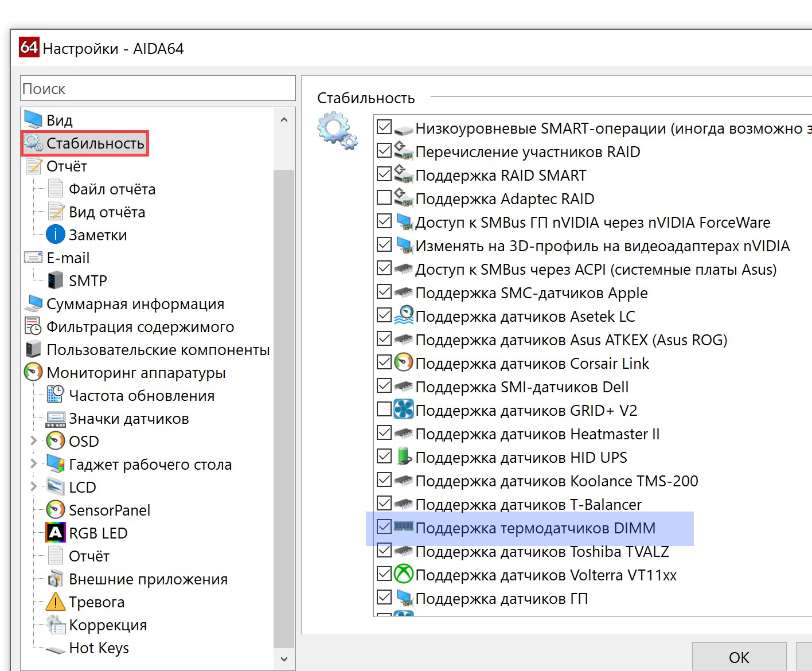Click the Пользовательские компоненты icon

pos(33,349)
